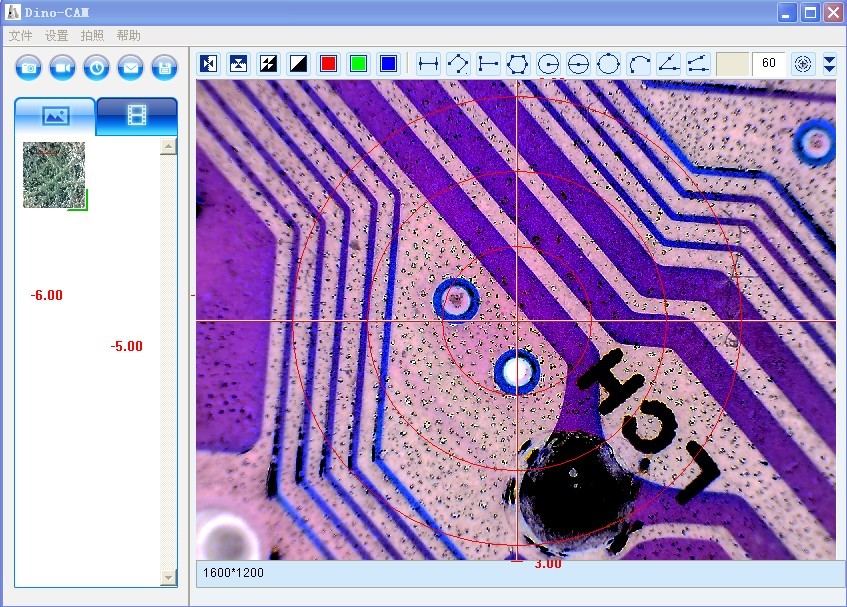Image resolution: width=847 pixels, height=607 pixels.
Task: Open the 设置 (Settings) menu
Action: coord(56,35)
